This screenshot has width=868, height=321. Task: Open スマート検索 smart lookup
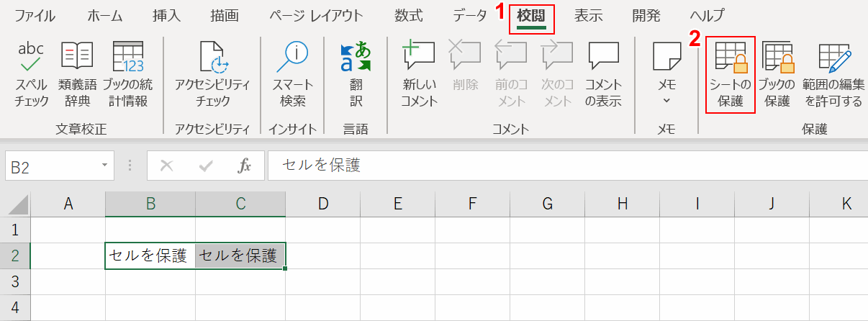tap(293, 74)
